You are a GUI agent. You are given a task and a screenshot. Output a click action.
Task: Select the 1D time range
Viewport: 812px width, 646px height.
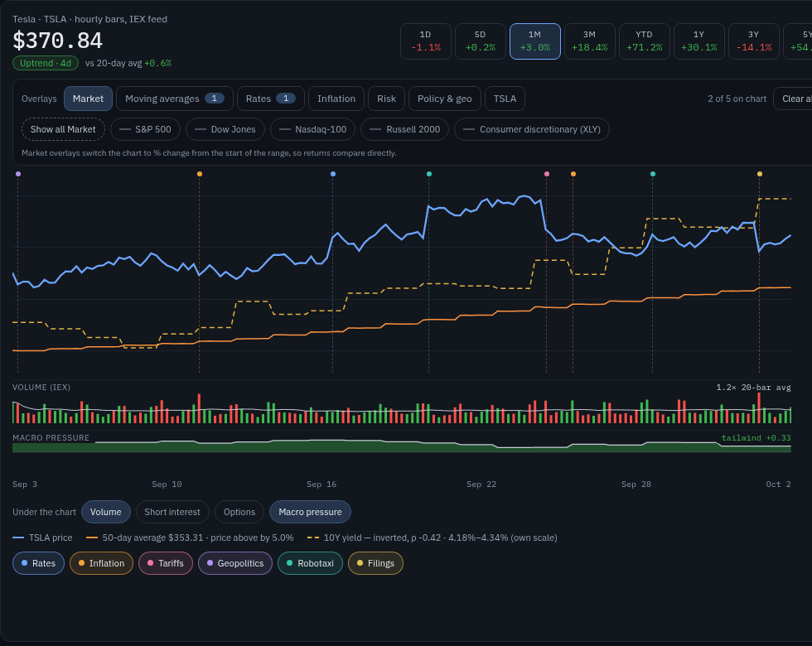click(x=426, y=41)
